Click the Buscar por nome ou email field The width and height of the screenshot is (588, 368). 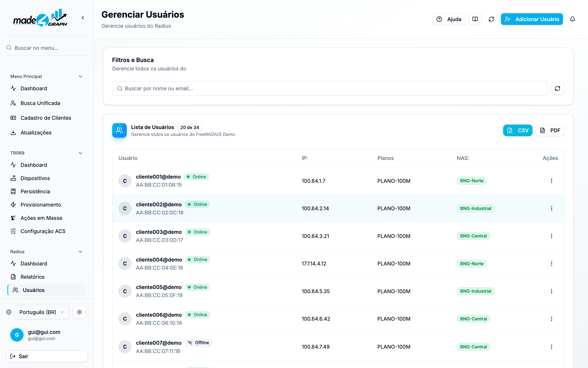tap(330, 88)
